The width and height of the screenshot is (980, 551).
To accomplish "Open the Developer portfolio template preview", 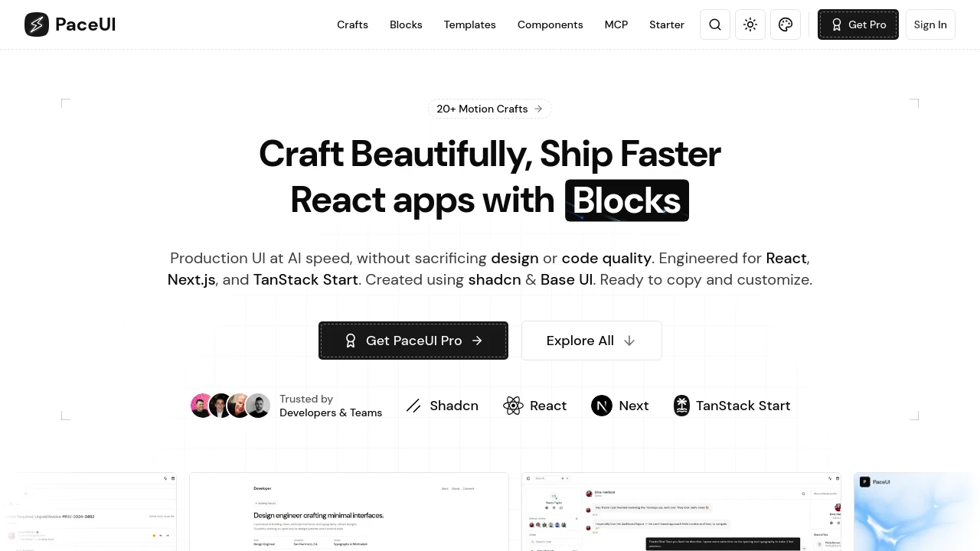I will [x=349, y=512].
